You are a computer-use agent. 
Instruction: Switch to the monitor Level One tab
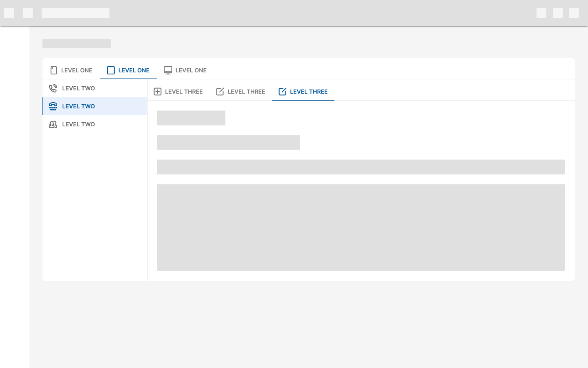click(186, 70)
